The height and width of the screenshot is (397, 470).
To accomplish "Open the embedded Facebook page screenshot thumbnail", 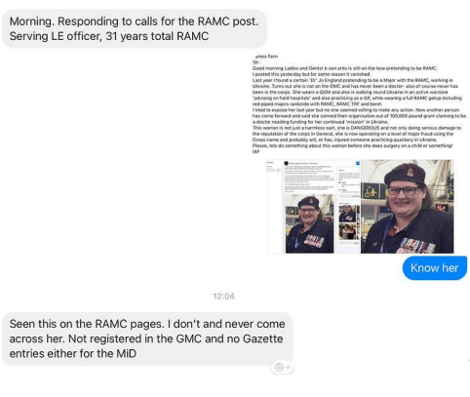I will (x=313, y=206).
